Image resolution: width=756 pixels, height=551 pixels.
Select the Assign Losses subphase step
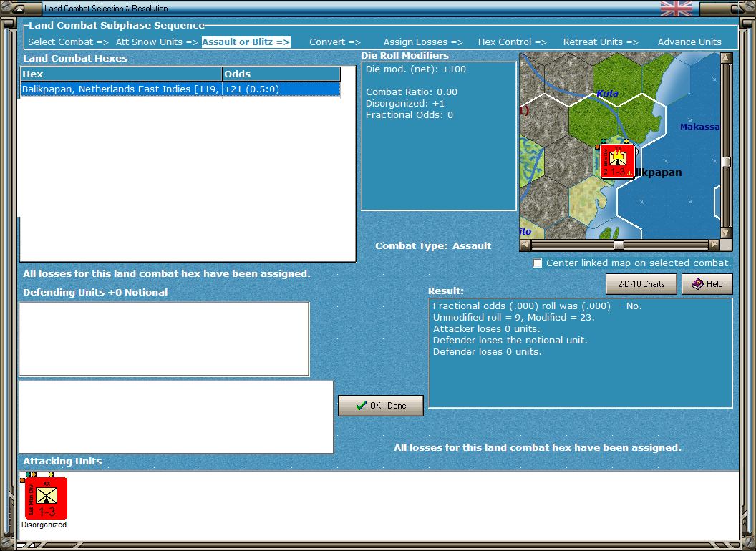(423, 42)
